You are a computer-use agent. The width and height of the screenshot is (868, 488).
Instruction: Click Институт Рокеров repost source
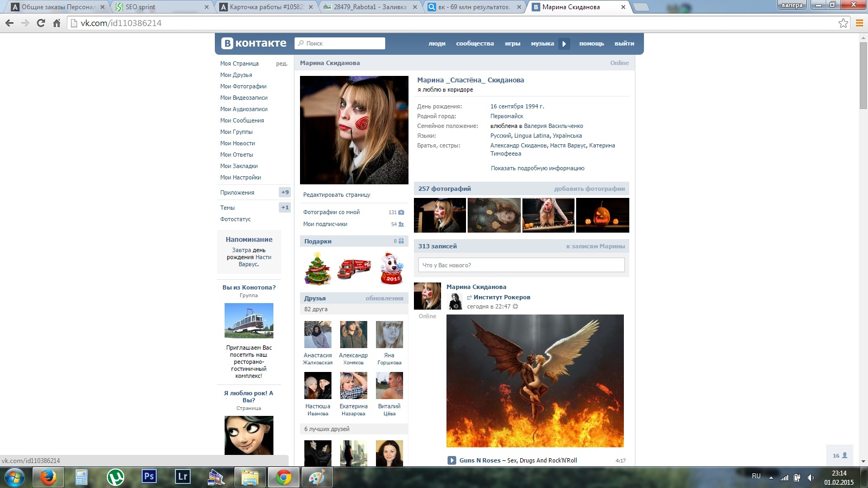[x=502, y=297]
